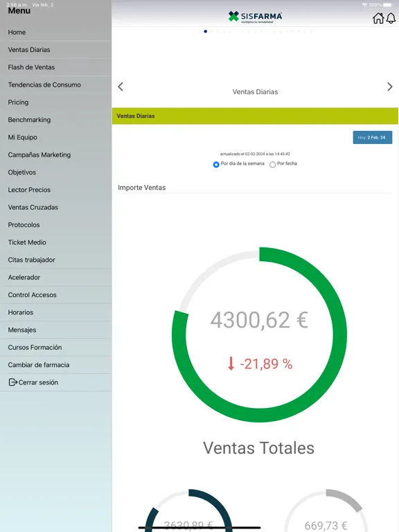The width and height of the screenshot is (399, 532).
Task: Click the red down arrow trend icon
Action: coord(231,364)
